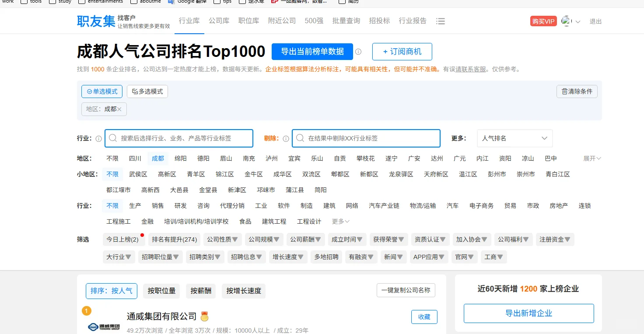The height and width of the screenshot is (334, 644).
Task: Open 联系客服 link
Action: coord(471,69)
